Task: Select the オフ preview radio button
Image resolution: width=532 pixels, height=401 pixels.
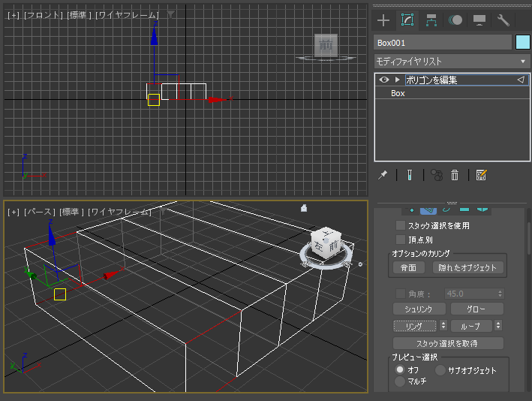Action: pyautogui.click(x=400, y=369)
